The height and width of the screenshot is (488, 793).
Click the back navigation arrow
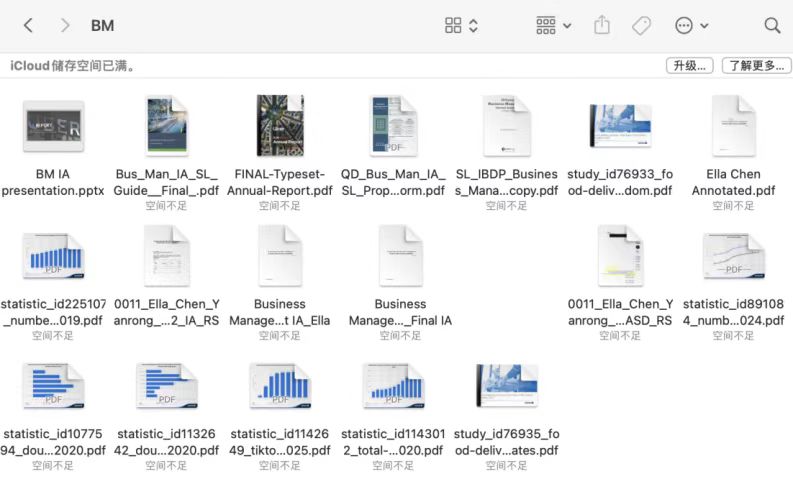tap(28, 25)
